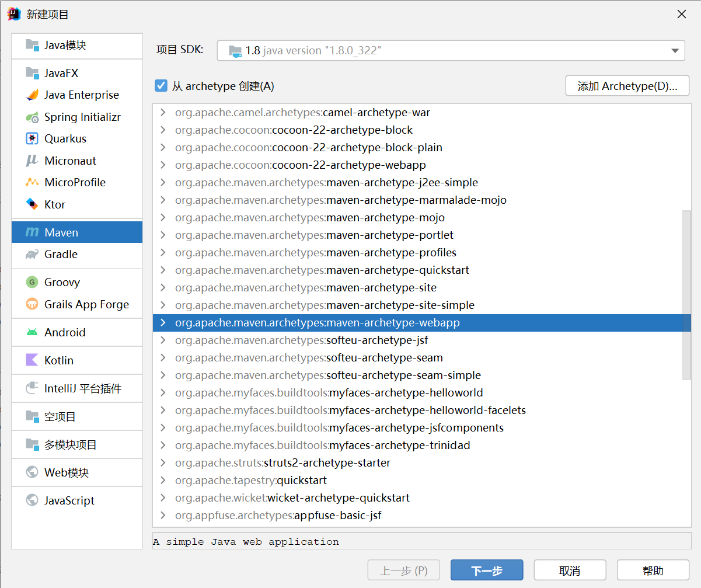This screenshot has width=701, height=588.
Task: Click archetype list vertical scrollbar
Action: click(686, 295)
